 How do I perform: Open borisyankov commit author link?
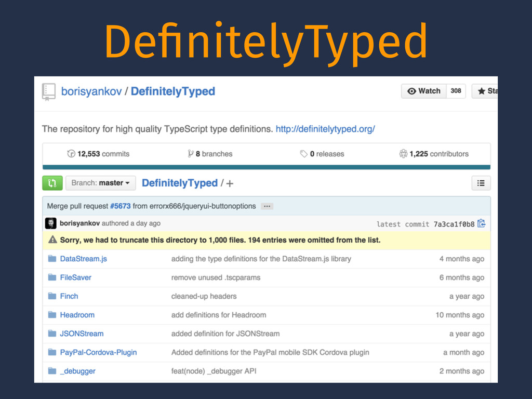point(79,223)
